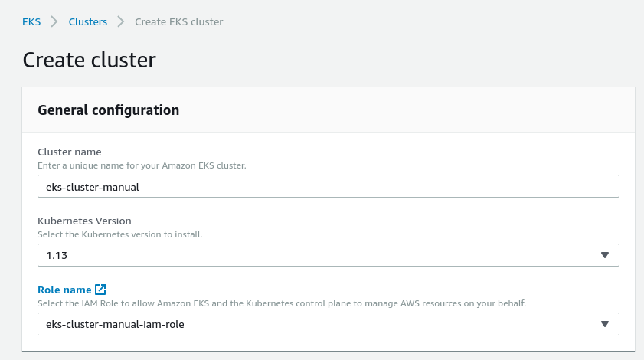This screenshot has width=644, height=360.
Task: Expand the Kubernetes Version dropdown arrow
Action: pyautogui.click(x=605, y=255)
